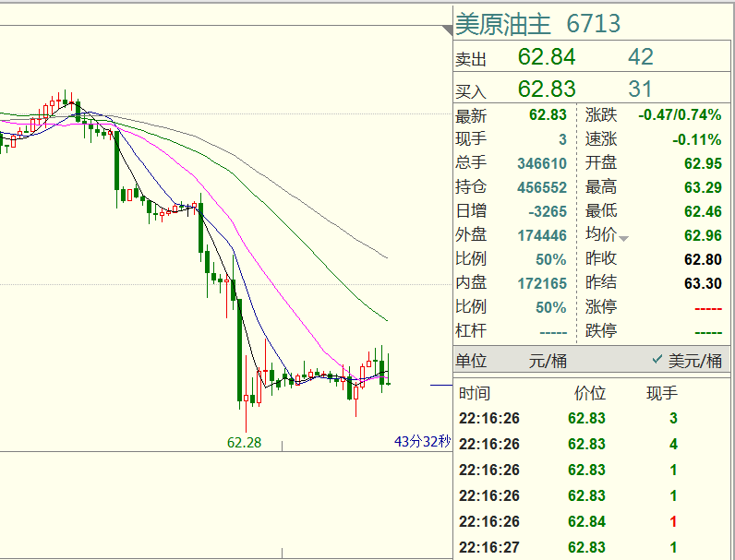Click highest price 63.29
Viewport: 735px width, 560px height.
tap(703, 188)
